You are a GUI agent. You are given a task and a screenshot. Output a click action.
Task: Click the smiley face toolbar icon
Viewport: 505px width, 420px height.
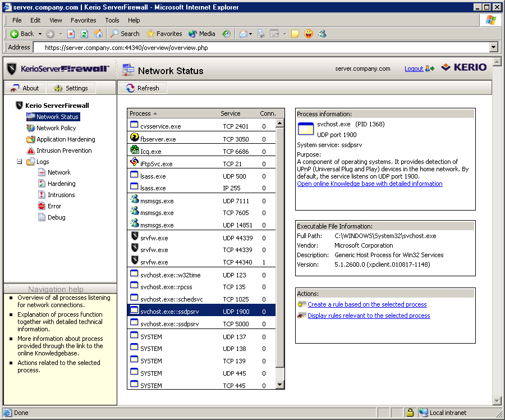pyautogui.click(x=309, y=34)
